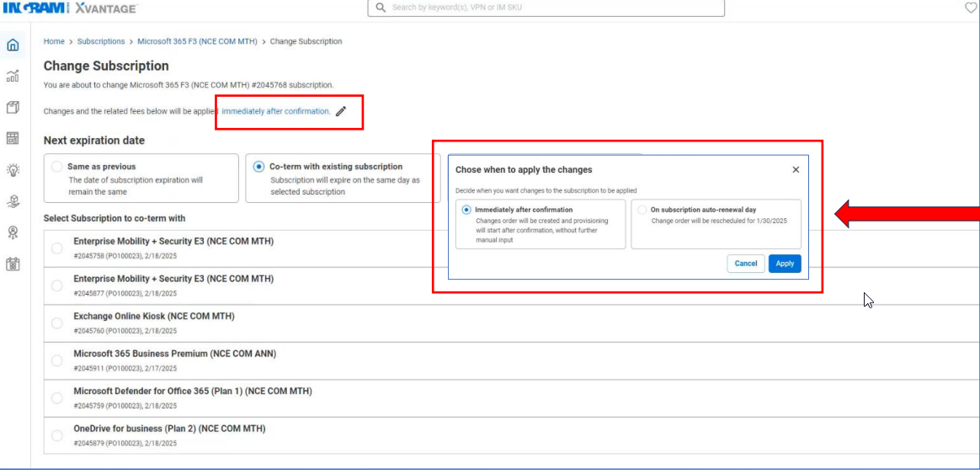
Task: Select Enterprise Mobility + Security E3 #2045758 radio
Action: pyautogui.click(x=57, y=248)
